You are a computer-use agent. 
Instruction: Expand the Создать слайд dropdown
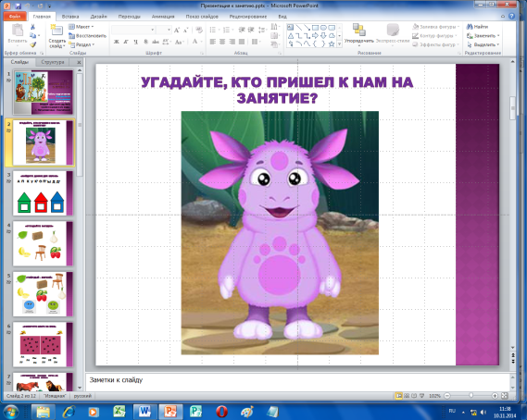tap(57, 43)
